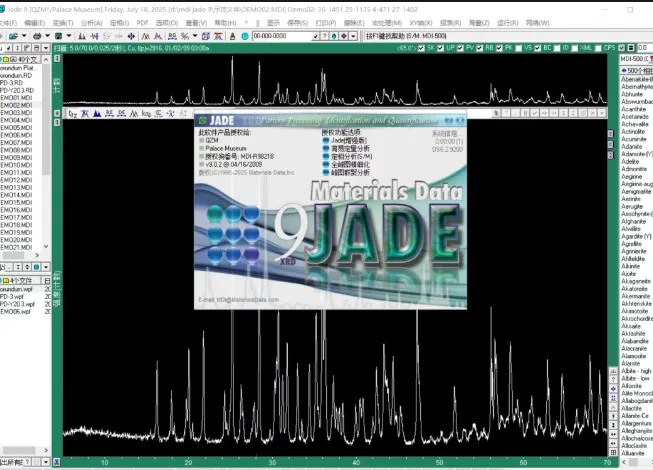Click the small lamp icon before the cyan circle

pyautogui.click(x=233, y=36)
